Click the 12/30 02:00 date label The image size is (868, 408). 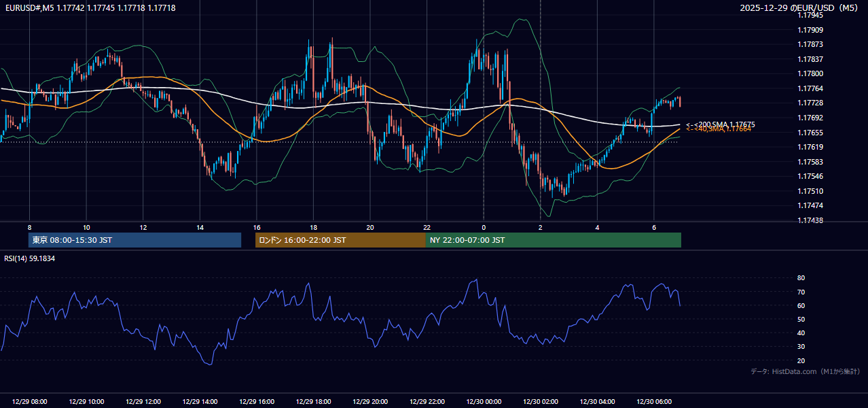(x=540, y=402)
